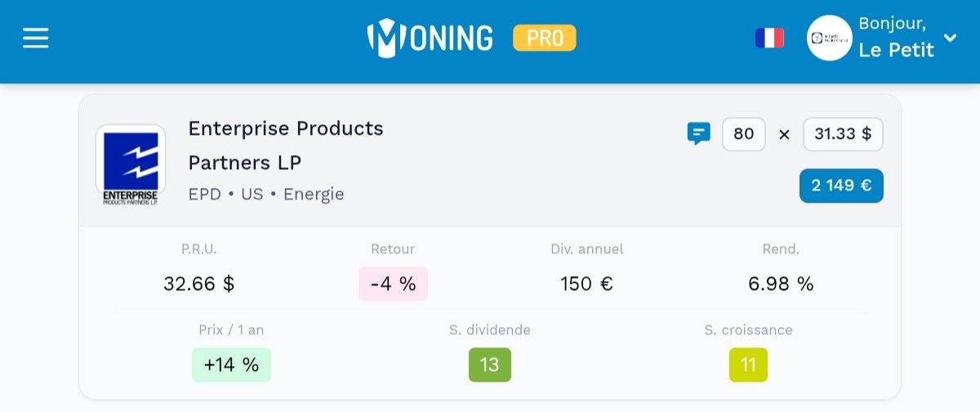Screen dimensions: 980x412
Task: Open the Enterprise Products Partners logo
Action: coord(131,164)
